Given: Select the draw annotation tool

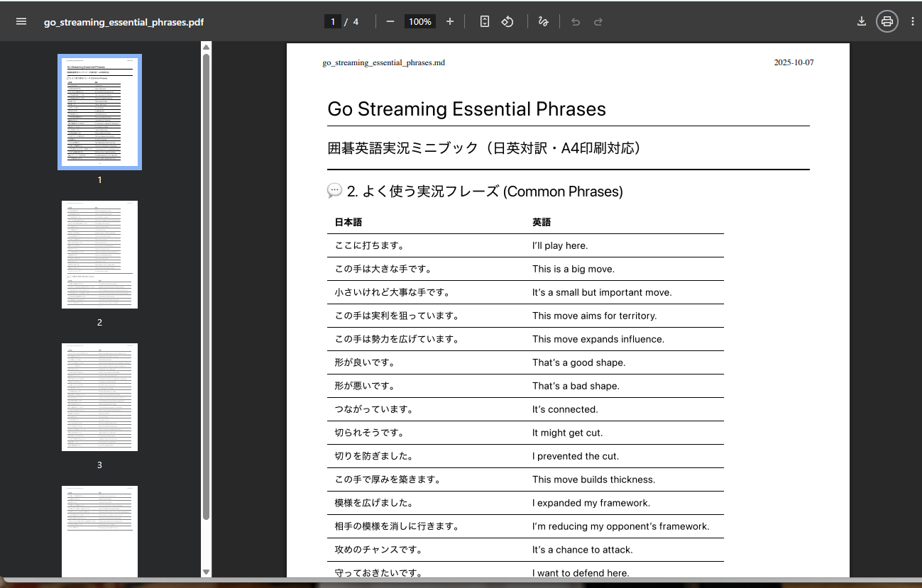Looking at the screenshot, I should tap(543, 21).
